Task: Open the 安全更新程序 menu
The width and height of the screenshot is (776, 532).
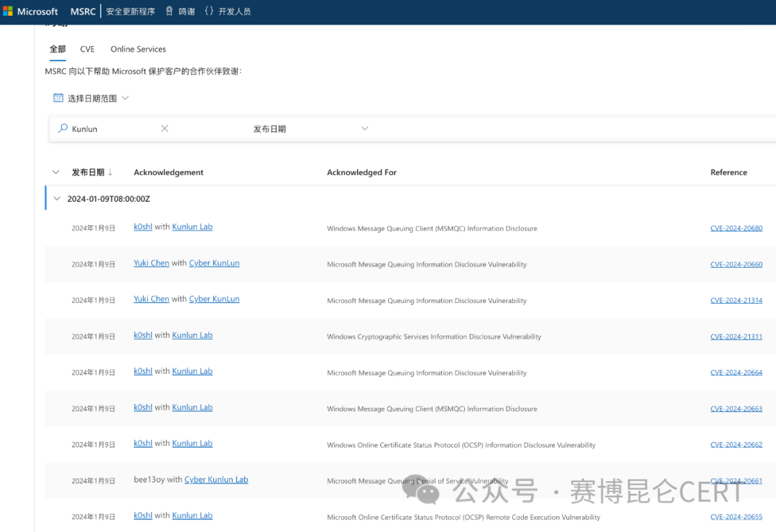Action: [131, 11]
